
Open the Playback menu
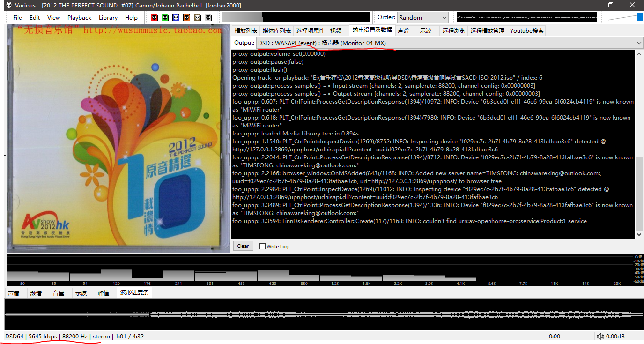[79, 17]
